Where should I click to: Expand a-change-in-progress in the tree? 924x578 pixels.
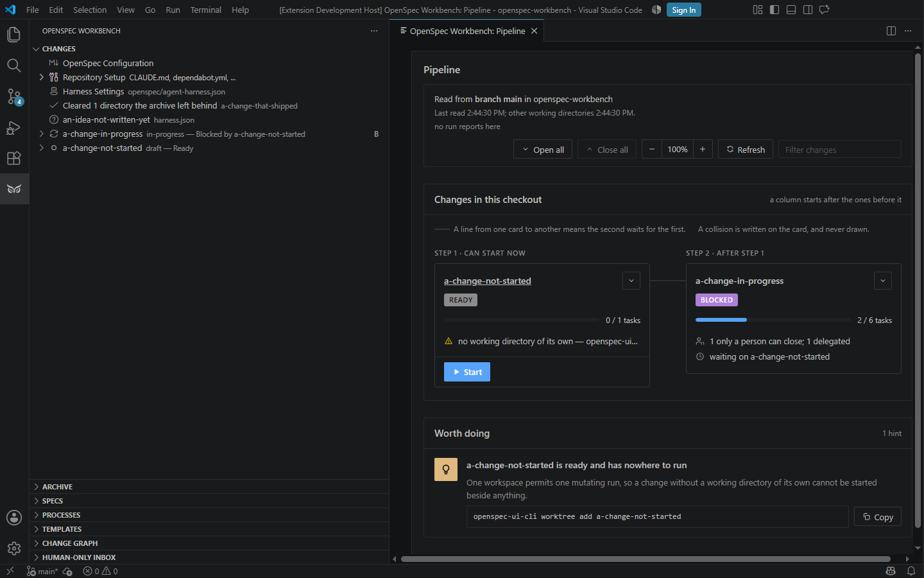(x=41, y=134)
